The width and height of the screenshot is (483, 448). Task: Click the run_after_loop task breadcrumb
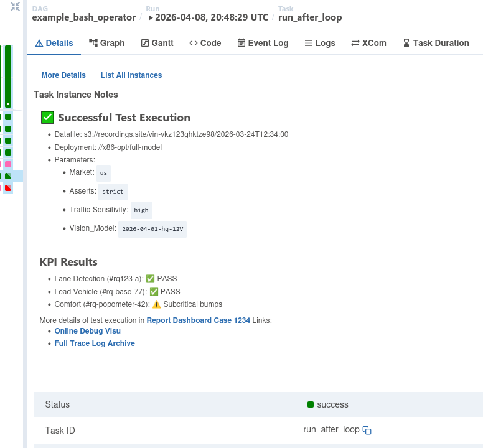(310, 17)
